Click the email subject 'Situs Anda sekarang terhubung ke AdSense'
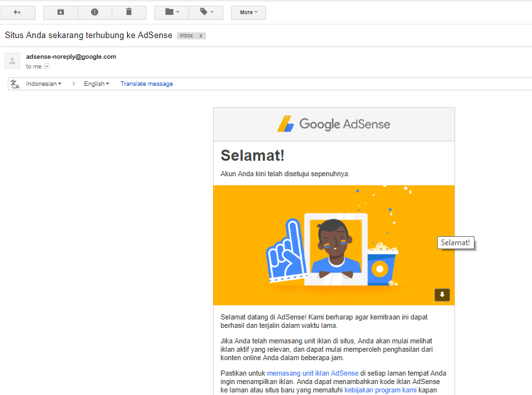The height and width of the screenshot is (395, 532). tap(88, 35)
